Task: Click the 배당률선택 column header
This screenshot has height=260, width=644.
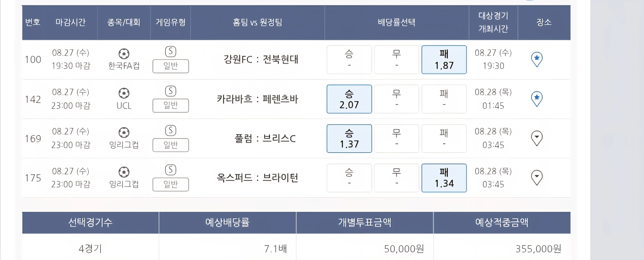Action: (396, 22)
